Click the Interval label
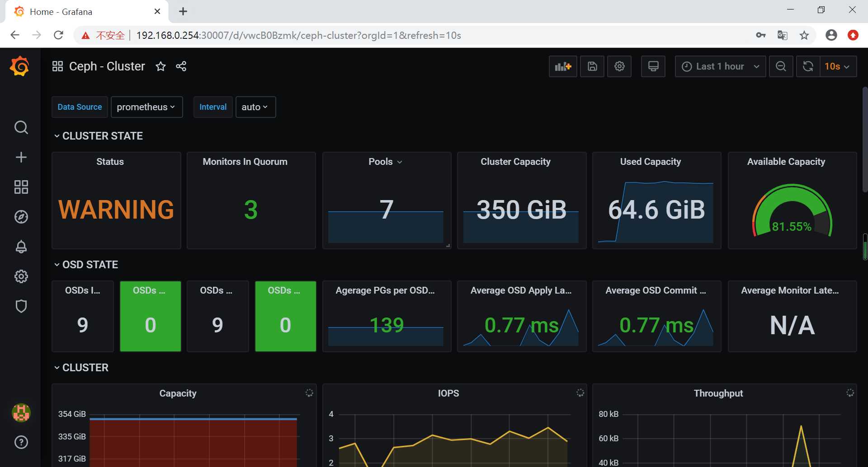The height and width of the screenshot is (467, 868). (213, 107)
